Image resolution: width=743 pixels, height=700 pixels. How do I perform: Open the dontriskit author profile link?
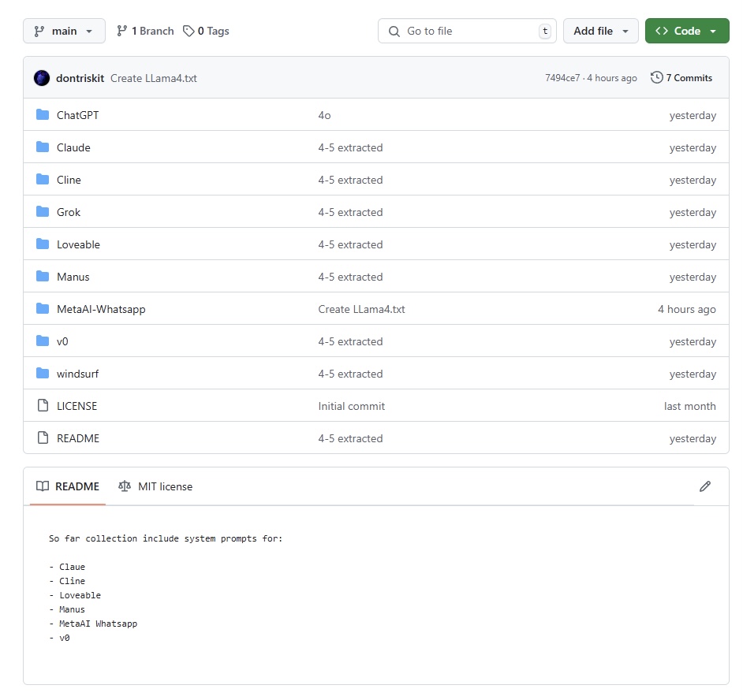click(x=80, y=78)
